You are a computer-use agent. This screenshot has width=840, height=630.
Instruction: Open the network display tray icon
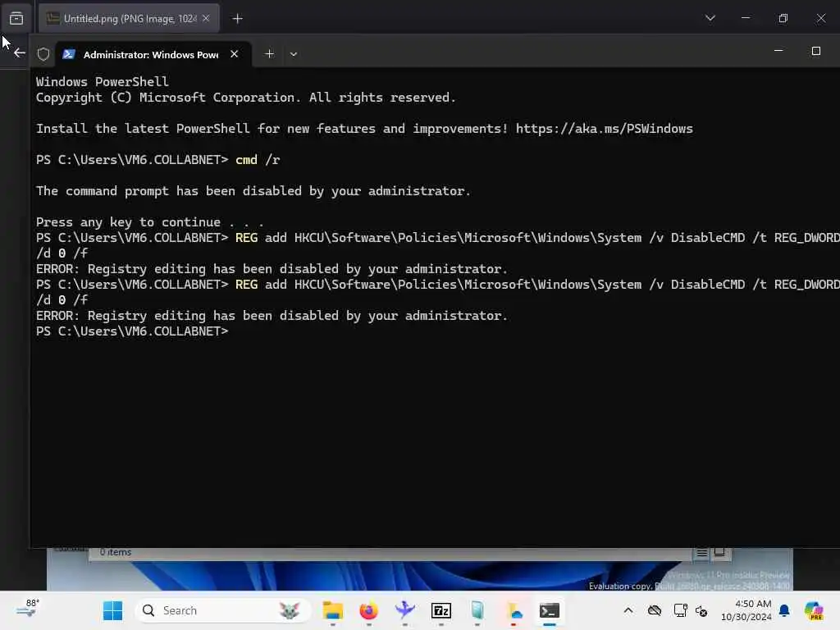click(x=680, y=610)
